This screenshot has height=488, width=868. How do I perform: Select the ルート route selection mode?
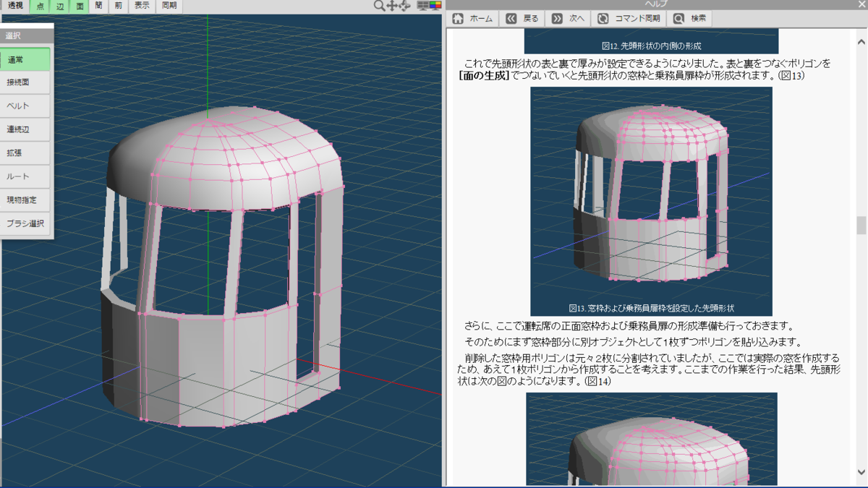tap(25, 176)
